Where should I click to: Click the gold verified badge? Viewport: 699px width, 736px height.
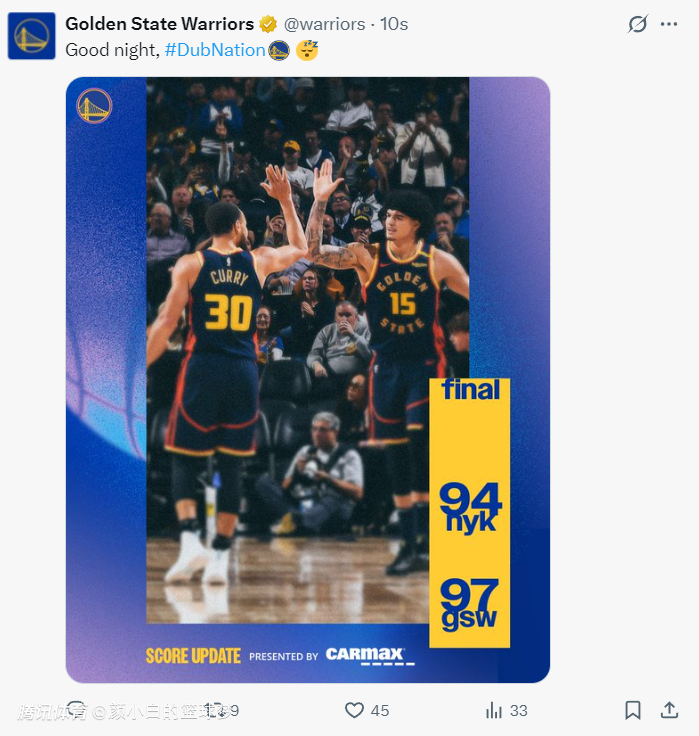click(268, 24)
